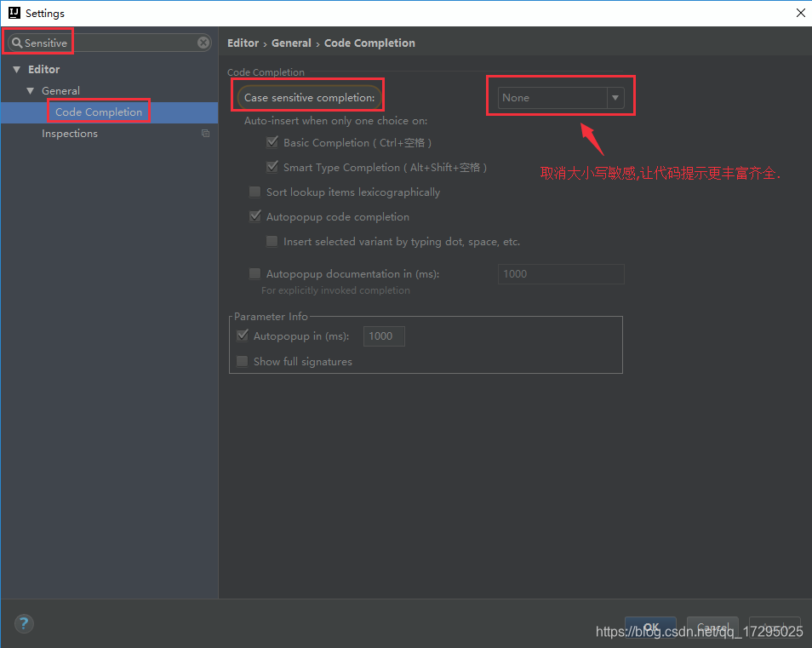The width and height of the screenshot is (812, 648).
Task: Click the OK button
Action: coord(650,627)
